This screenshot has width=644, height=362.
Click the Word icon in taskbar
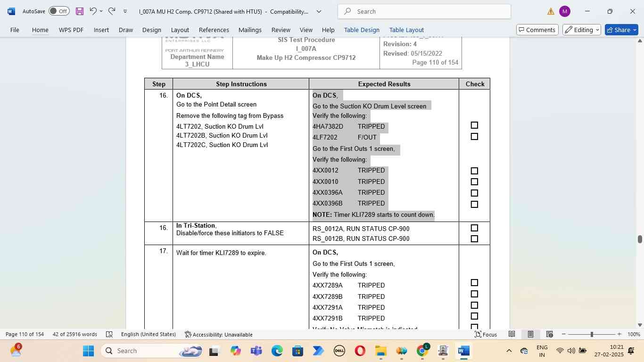464,351
